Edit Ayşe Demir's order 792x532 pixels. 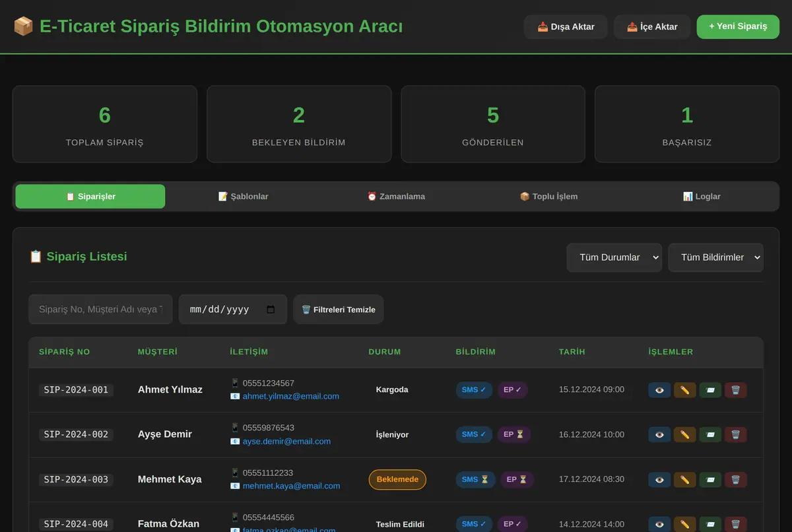685,435
